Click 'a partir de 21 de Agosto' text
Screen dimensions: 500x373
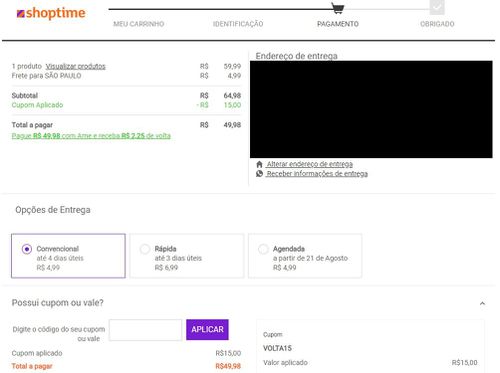tap(310, 258)
